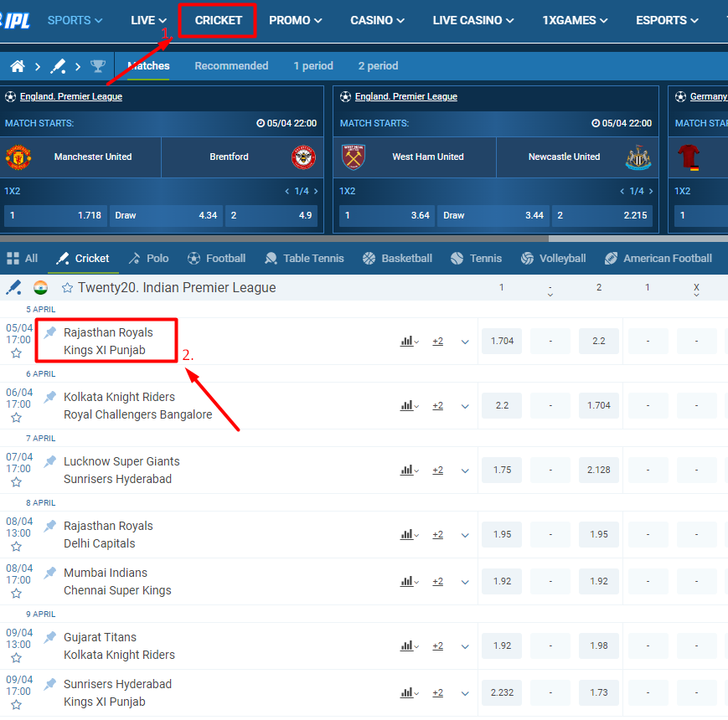The image size is (728, 720).
Task: Favorite the 09/04 17:00 Sunrisers Hyderabad match
Action: pos(16,705)
